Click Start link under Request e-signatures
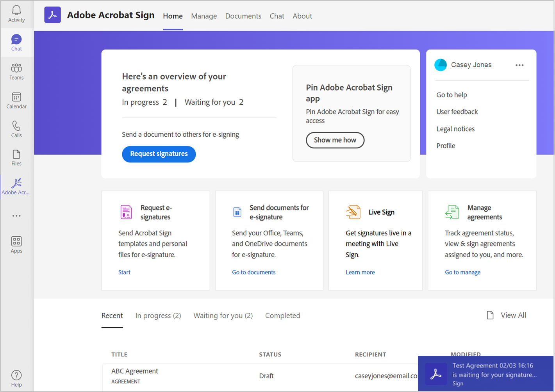The image size is (555, 392). (124, 272)
